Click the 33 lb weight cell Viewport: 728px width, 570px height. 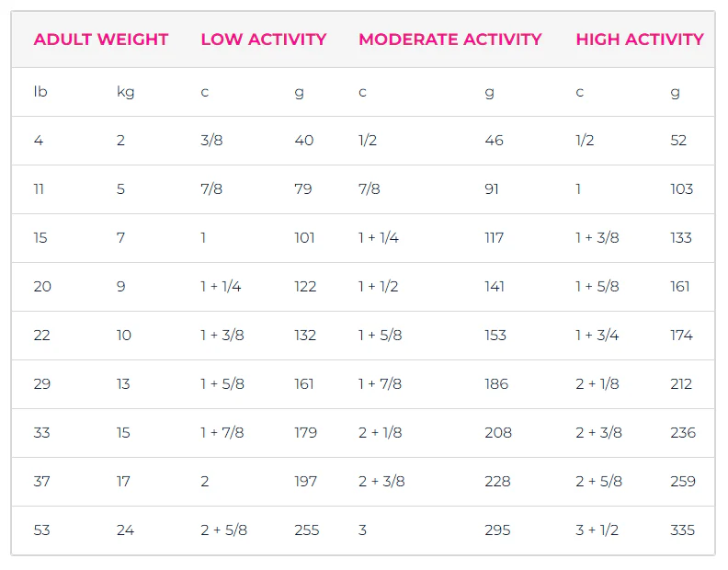[41, 433]
